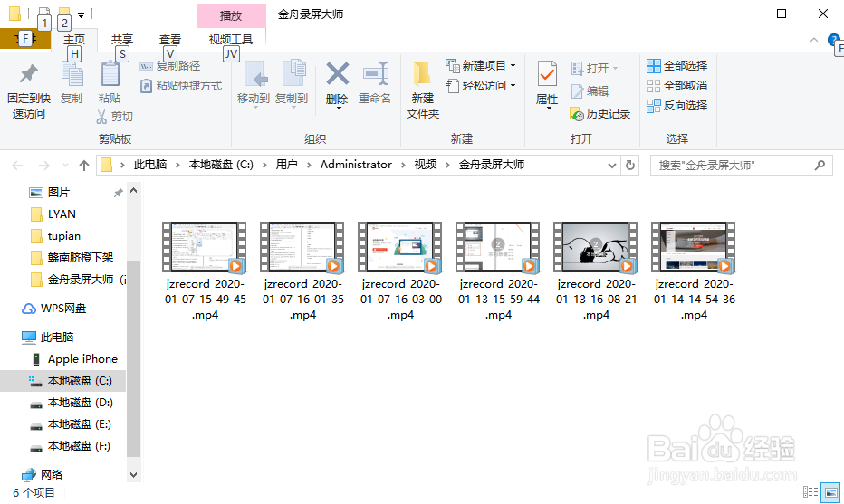Select video jzrecord_2020-01-13-15-59-44.mp4

pyautogui.click(x=498, y=272)
